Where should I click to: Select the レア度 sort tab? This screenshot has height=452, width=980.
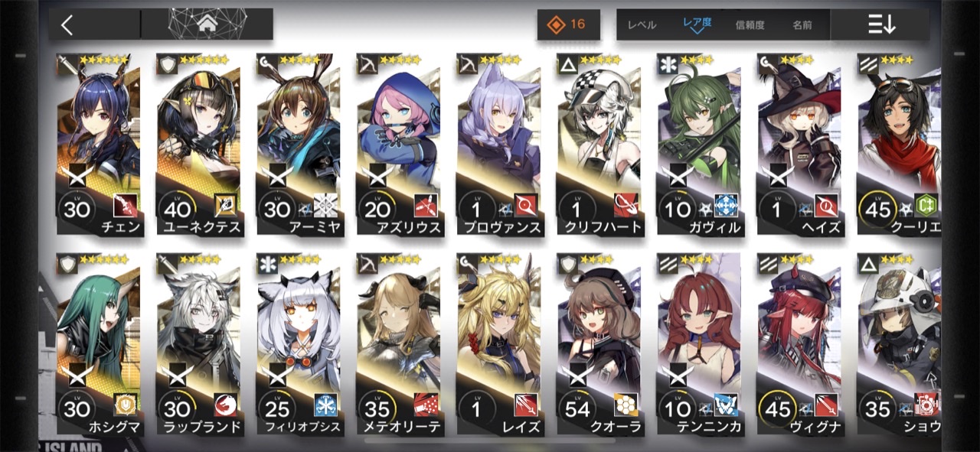click(x=697, y=24)
